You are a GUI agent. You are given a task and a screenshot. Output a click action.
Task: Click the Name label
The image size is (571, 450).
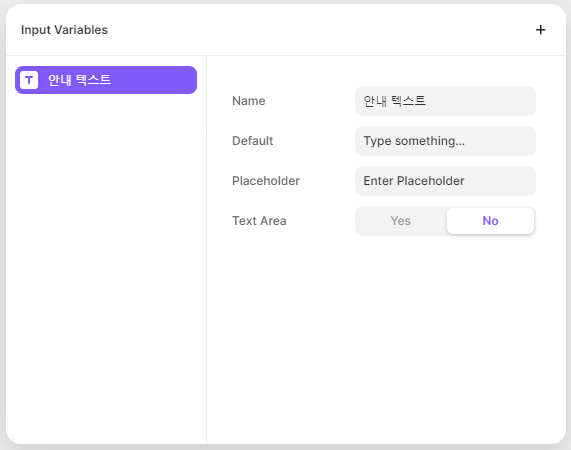(x=249, y=101)
